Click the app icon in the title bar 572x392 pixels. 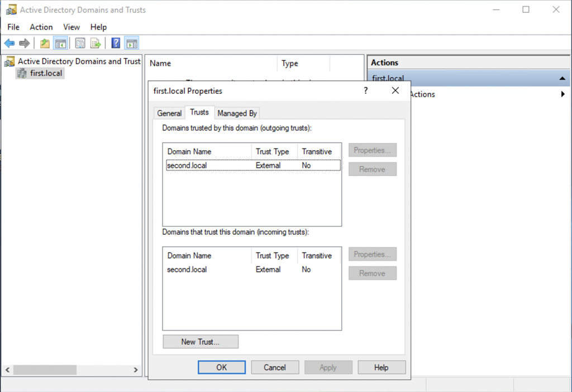pos(11,9)
